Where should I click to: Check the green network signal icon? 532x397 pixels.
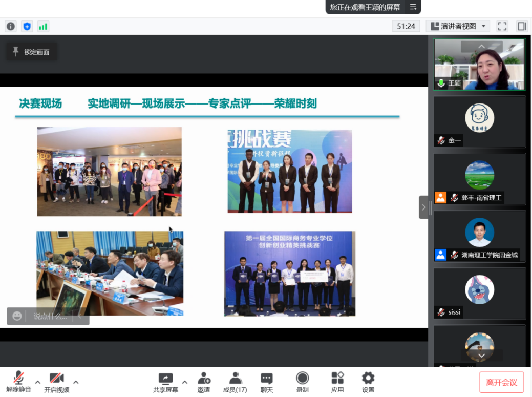(x=43, y=26)
